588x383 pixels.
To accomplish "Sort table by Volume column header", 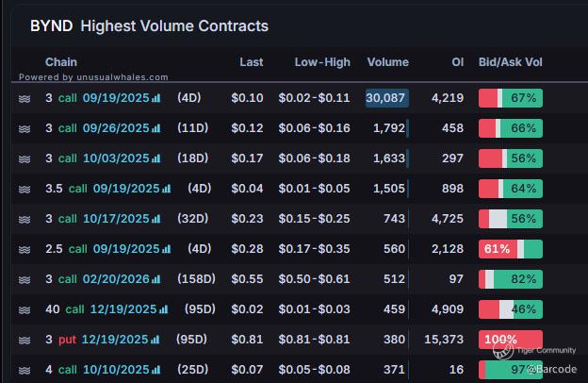I will click(387, 62).
